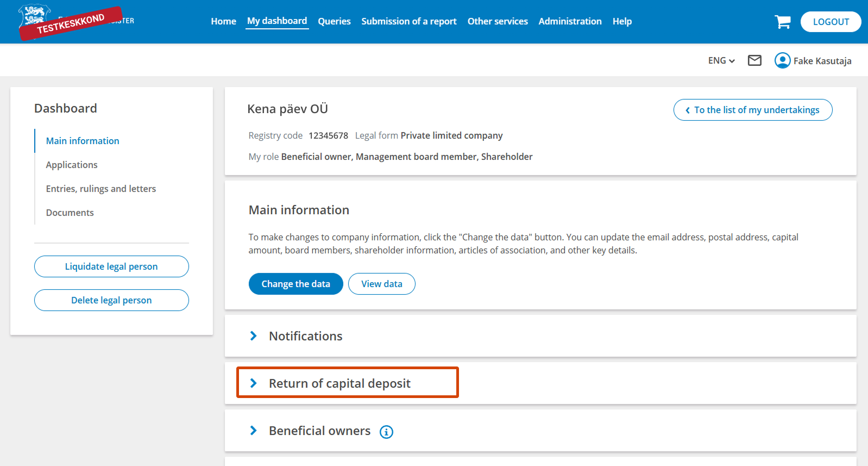868x466 pixels.
Task: Select Main information in sidebar
Action: point(83,141)
